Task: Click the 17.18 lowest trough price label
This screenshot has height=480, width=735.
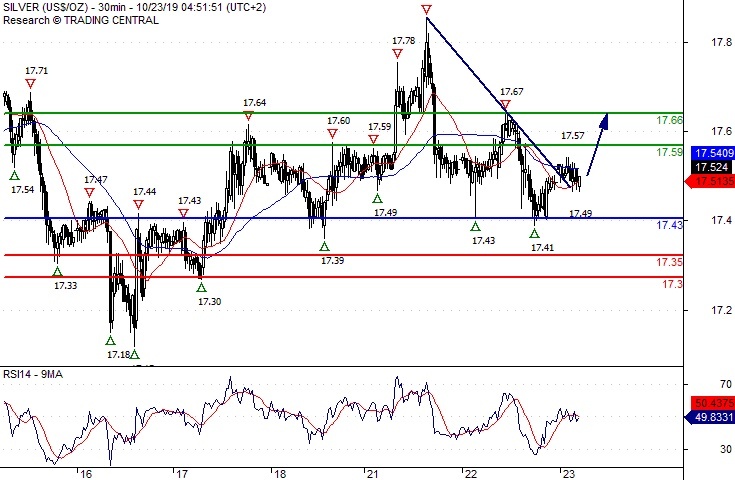Action: tap(118, 355)
